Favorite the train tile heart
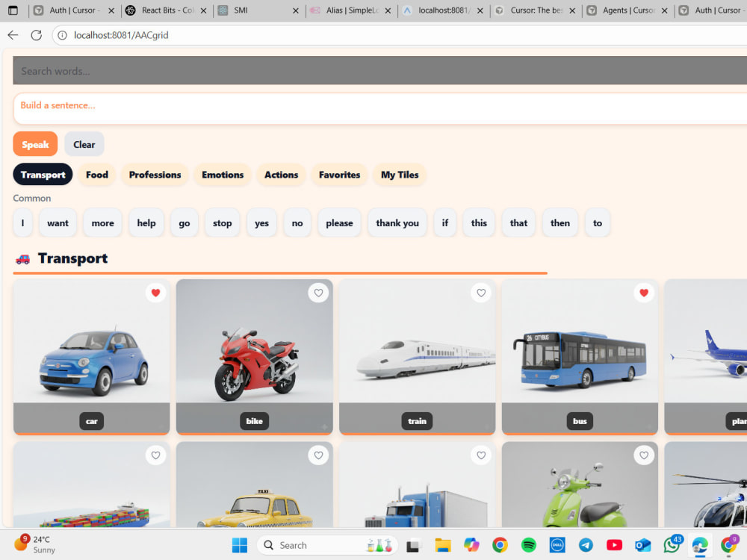This screenshot has height=560, width=747. click(481, 293)
